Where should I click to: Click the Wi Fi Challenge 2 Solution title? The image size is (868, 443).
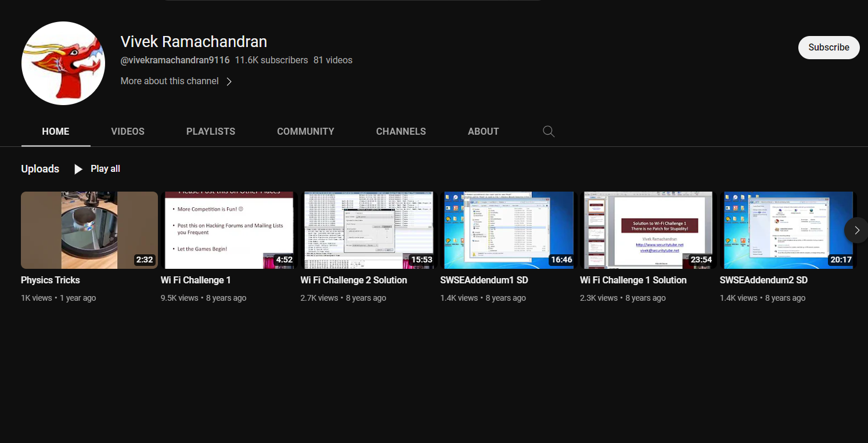point(354,280)
